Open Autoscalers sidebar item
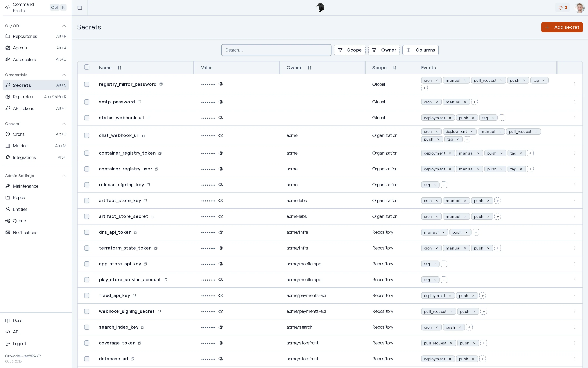 36,60
